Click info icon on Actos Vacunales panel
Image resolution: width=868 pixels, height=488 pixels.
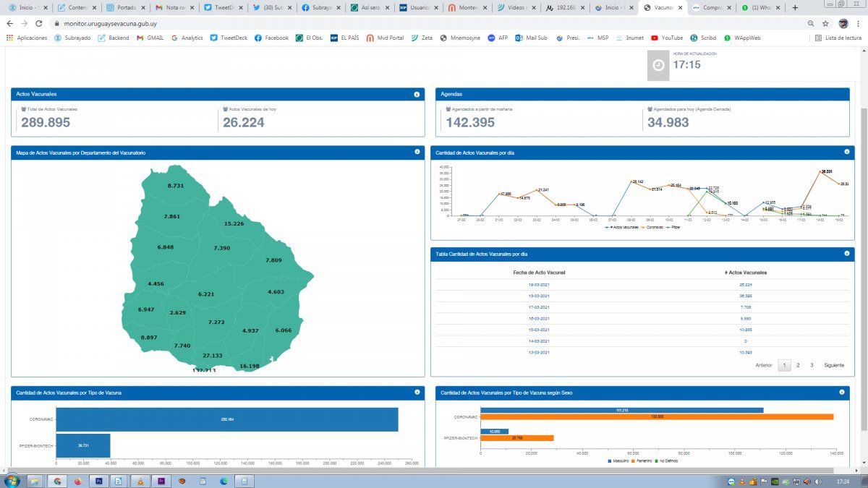(x=417, y=95)
